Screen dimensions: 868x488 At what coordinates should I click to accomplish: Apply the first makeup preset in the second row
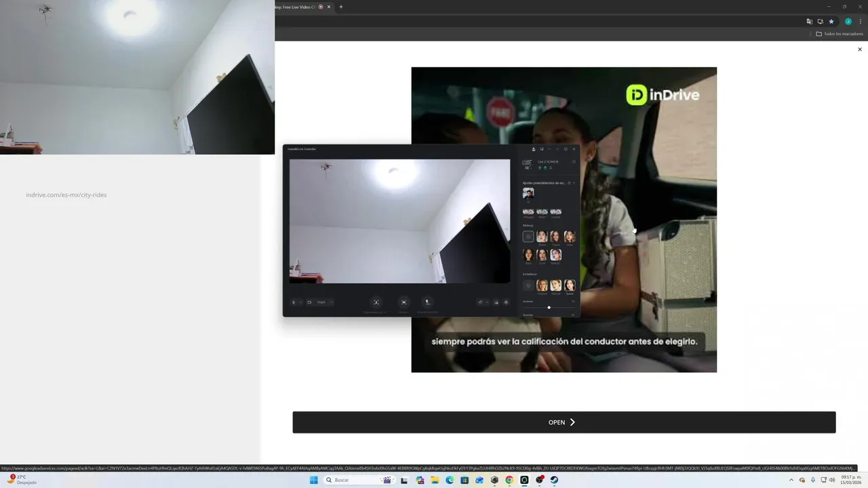[528, 255]
